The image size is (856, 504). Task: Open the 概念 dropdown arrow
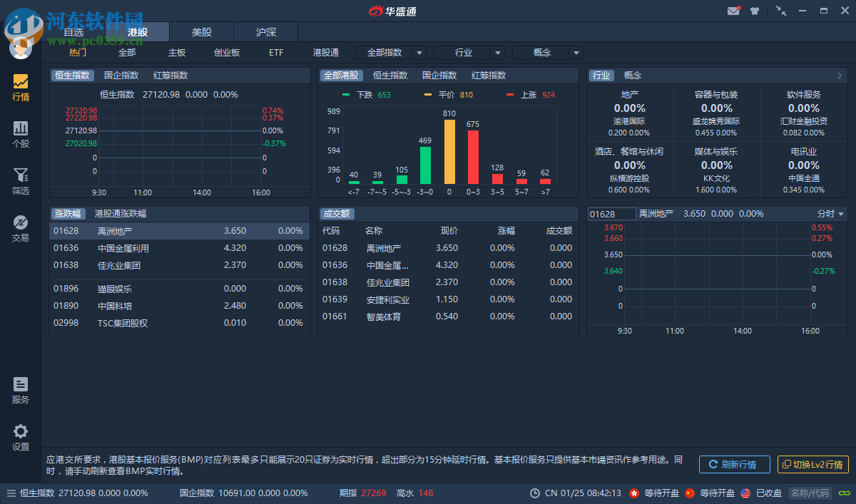click(x=576, y=52)
